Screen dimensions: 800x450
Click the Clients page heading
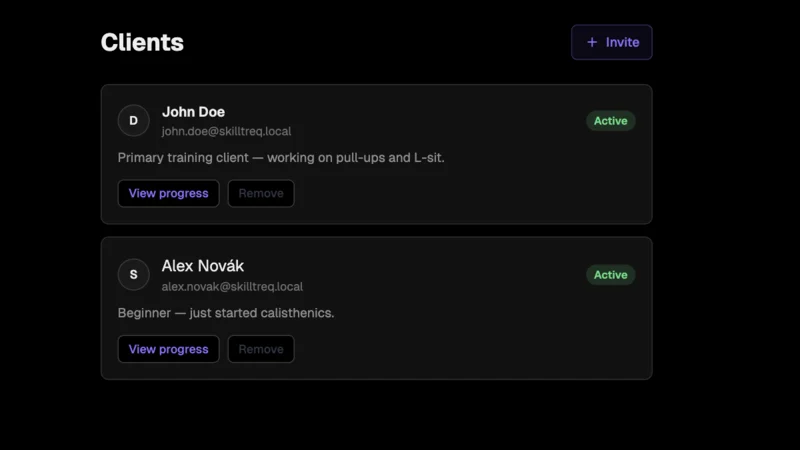tap(142, 42)
